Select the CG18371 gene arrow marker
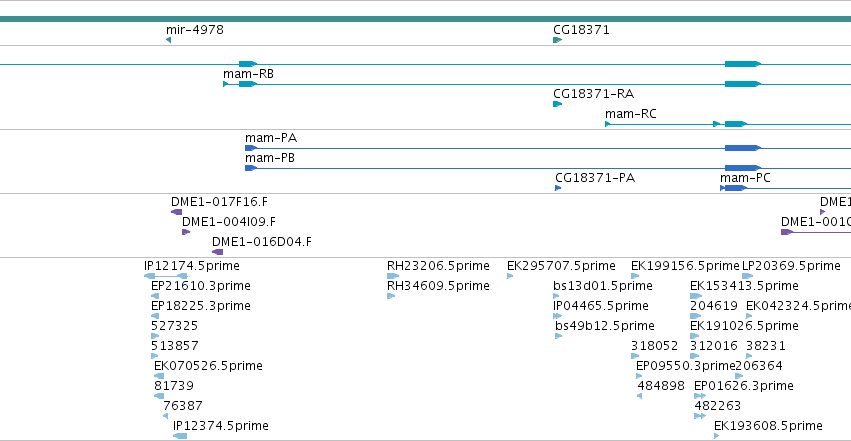 pos(557,40)
